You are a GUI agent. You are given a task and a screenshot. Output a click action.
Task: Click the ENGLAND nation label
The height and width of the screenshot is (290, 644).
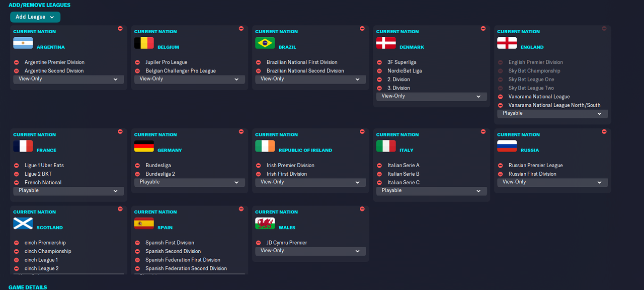coord(532,47)
